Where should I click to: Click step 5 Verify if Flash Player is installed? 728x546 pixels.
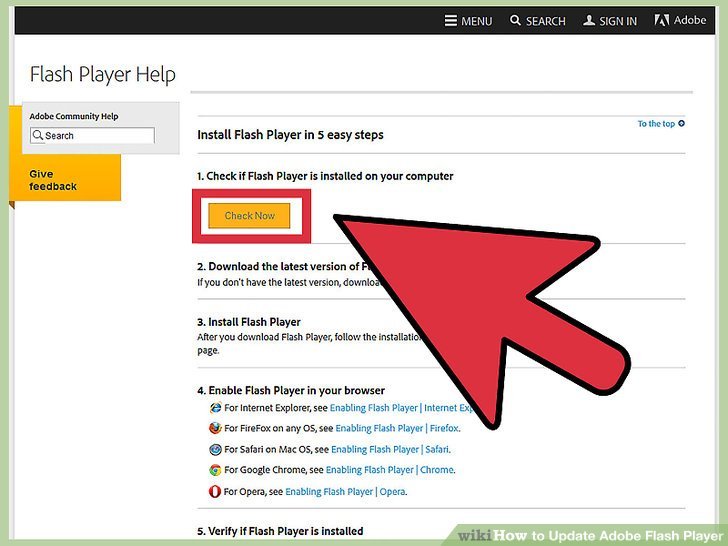pyautogui.click(x=280, y=531)
